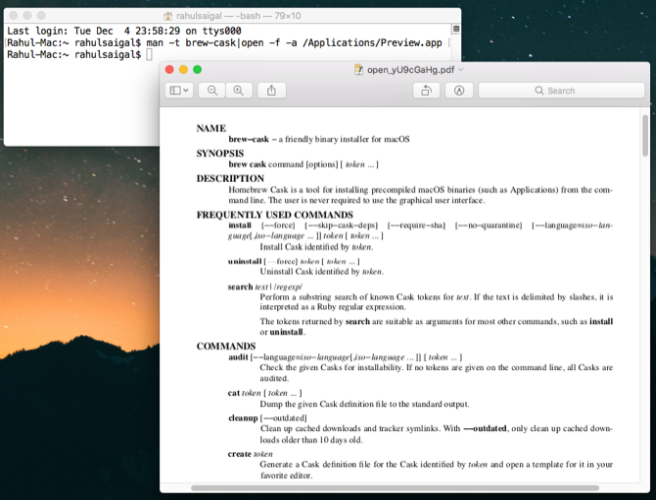
Task: Click the DESCRIPTION heading in the document
Action: 230,178
